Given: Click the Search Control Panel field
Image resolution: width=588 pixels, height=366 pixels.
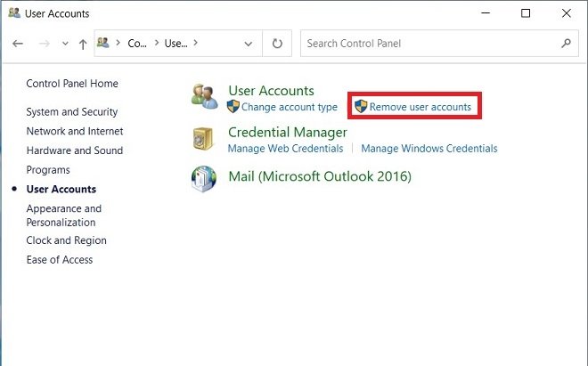Looking at the screenshot, I should click(x=439, y=44).
